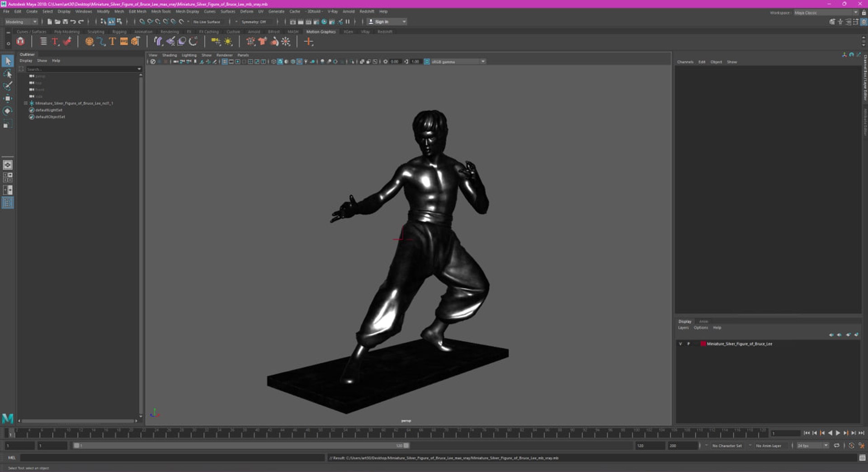Toggle Symmetry: Off setting

(x=254, y=22)
